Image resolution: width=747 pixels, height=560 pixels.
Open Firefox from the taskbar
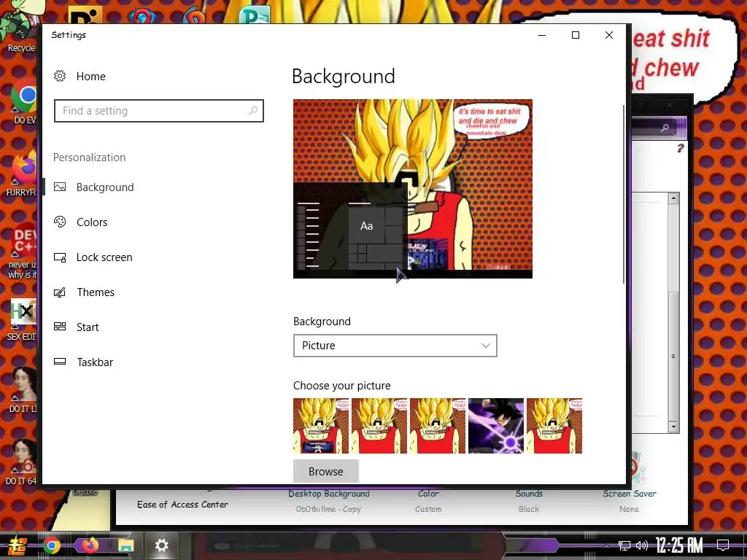tap(90, 545)
